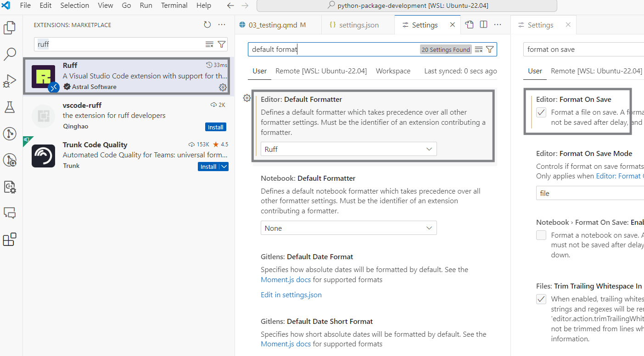Open the Explorer view
The width and height of the screenshot is (644, 356).
10,28
